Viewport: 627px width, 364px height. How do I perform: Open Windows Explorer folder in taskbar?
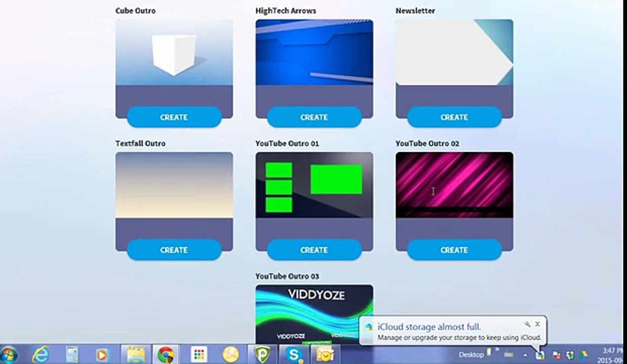136,354
